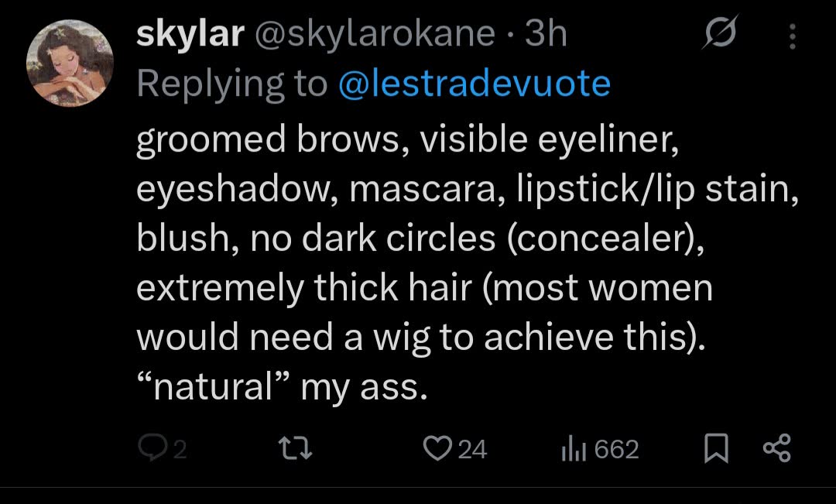The width and height of the screenshot is (836, 504).
Task: Visit the @lestradevuote mention link
Action: coord(475,84)
